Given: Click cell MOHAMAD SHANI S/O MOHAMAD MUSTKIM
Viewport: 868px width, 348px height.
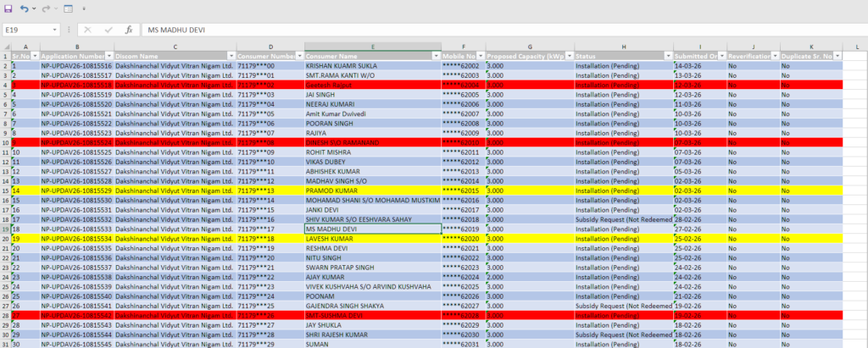Looking at the screenshot, I should point(373,201).
